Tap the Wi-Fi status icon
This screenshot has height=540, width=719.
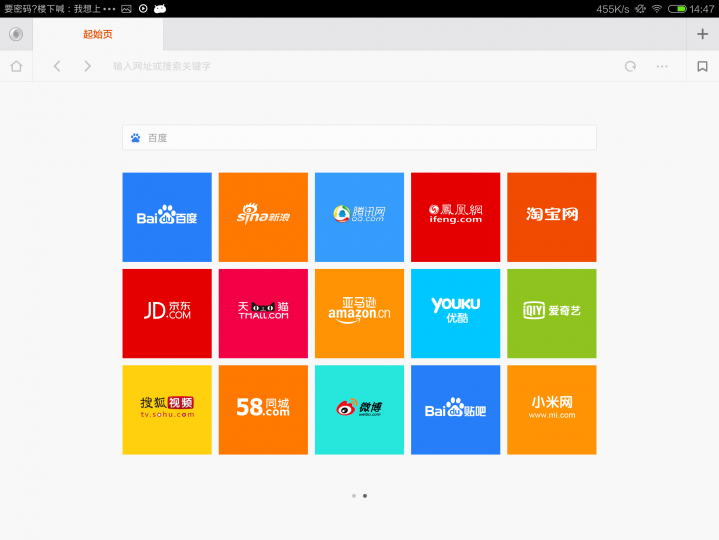[x=657, y=9]
